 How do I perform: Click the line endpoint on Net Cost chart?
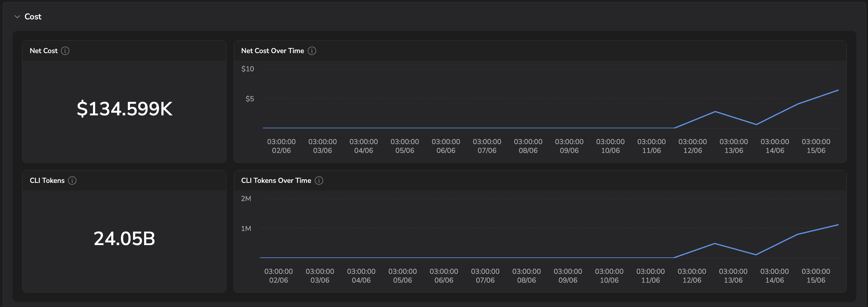click(838, 90)
